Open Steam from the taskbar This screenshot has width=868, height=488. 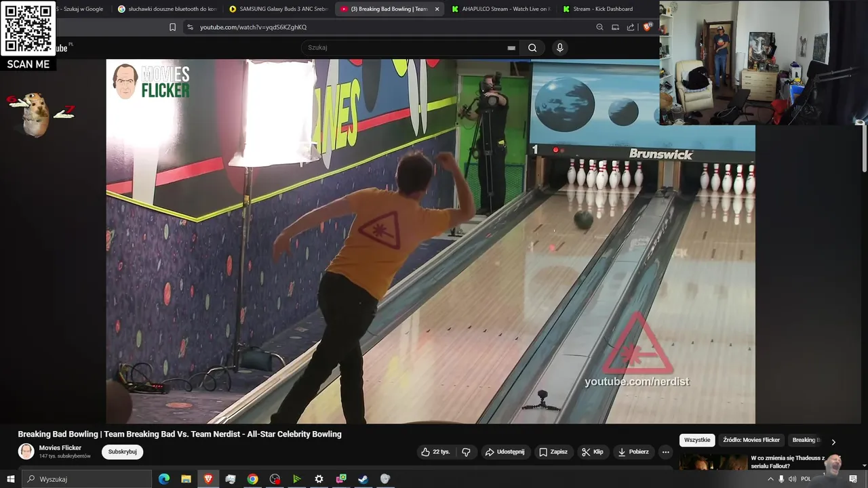point(363,479)
